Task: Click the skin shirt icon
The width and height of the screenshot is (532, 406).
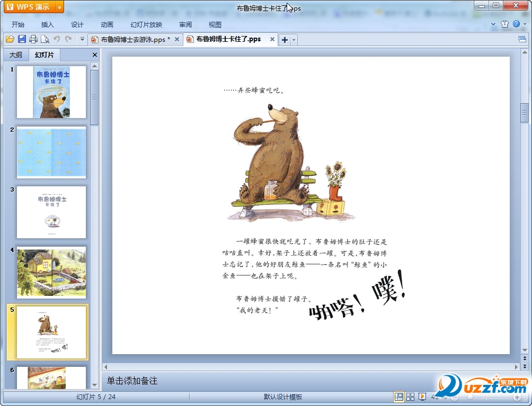Action: pyautogui.click(x=504, y=24)
